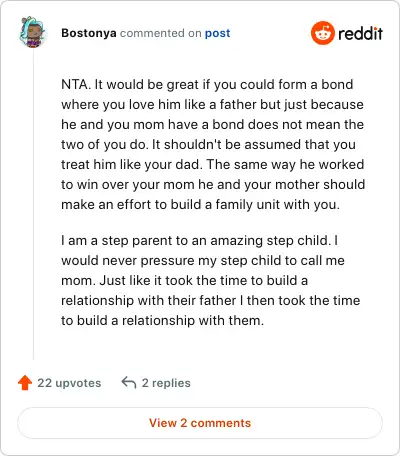Click the reply arrow icon
The width and height of the screenshot is (400, 456).
point(129,383)
